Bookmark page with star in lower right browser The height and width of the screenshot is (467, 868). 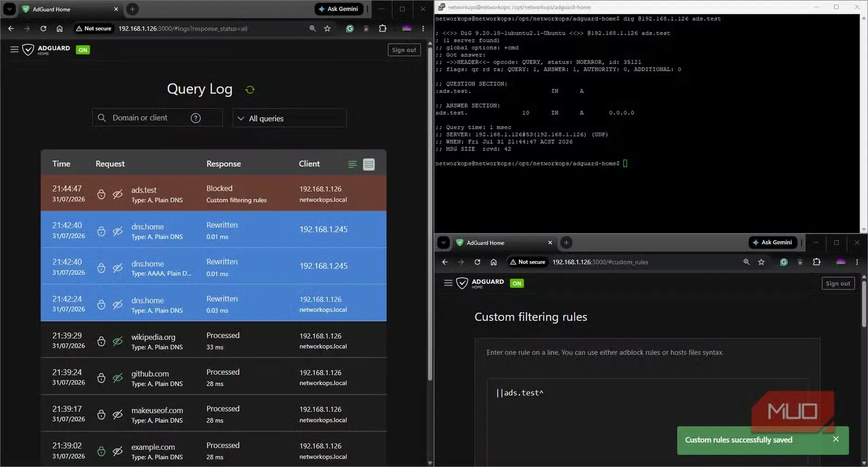pos(761,262)
